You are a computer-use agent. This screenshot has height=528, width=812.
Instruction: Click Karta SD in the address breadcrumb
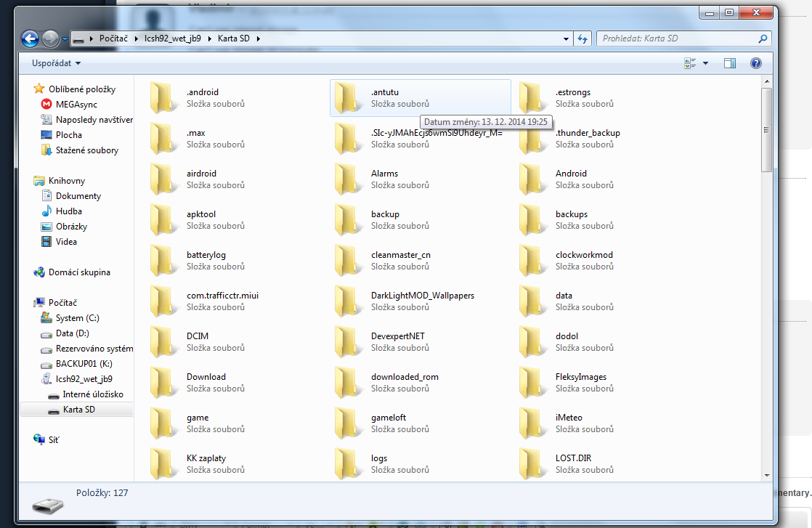234,38
